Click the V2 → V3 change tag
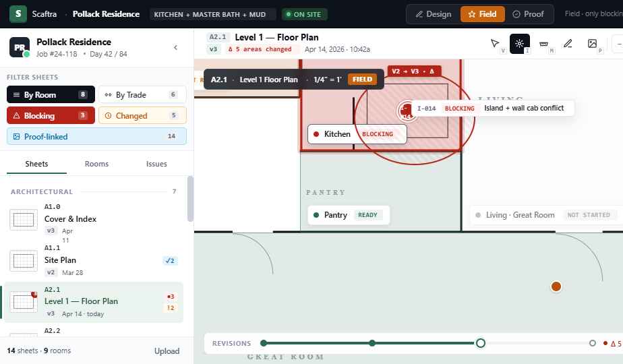 tap(414, 71)
